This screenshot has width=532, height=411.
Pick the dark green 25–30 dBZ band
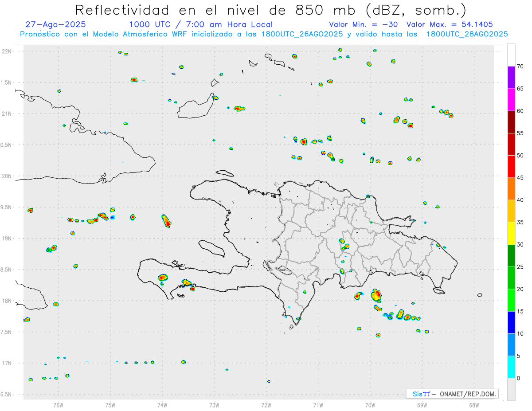(x=511, y=256)
